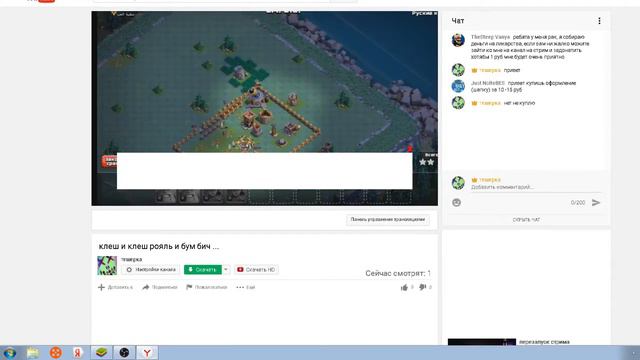The width and height of the screenshot is (640, 360).
Task: Click the video title 'клеш и клеш рояль'
Action: click(159, 246)
